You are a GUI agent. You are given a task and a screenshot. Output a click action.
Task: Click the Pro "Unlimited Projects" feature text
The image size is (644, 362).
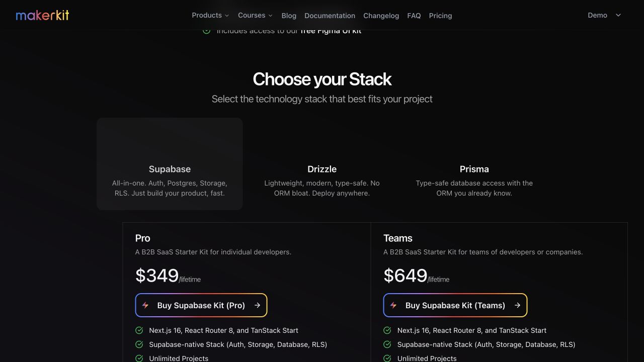(x=179, y=358)
